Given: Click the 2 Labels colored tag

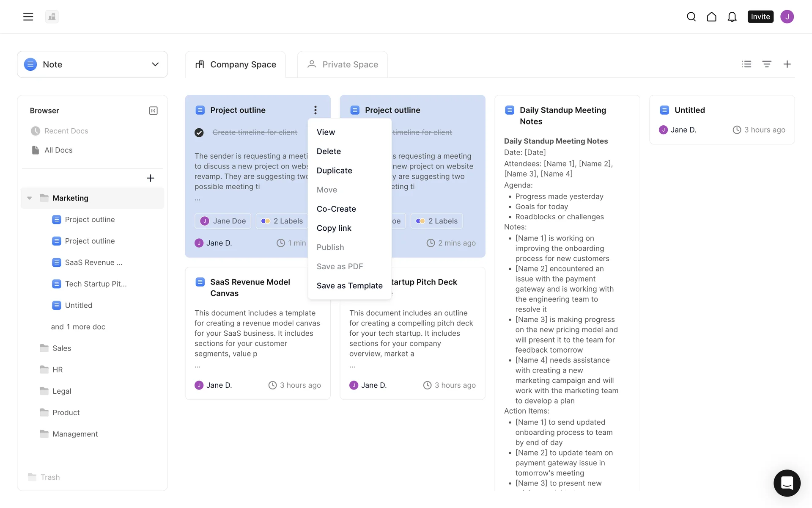Looking at the screenshot, I should (282, 221).
